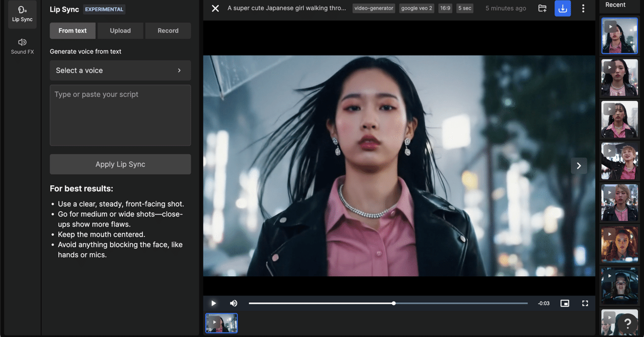Viewport: 644px width, 337px height.
Task: Open the Sound FX panel
Action: pyautogui.click(x=22, y=46)
